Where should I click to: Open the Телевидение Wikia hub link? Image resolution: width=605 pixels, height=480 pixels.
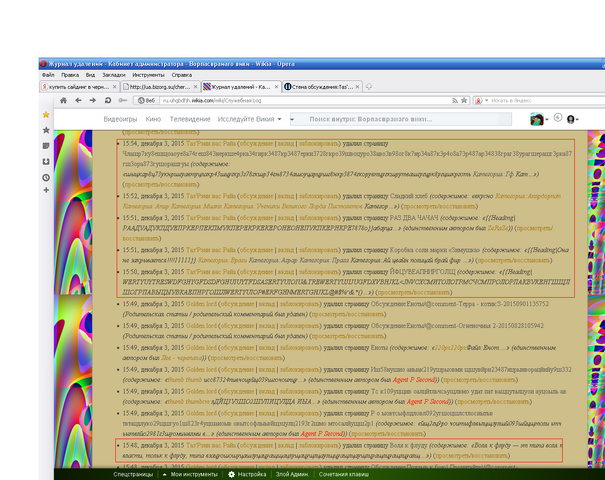tap(190, 119)
